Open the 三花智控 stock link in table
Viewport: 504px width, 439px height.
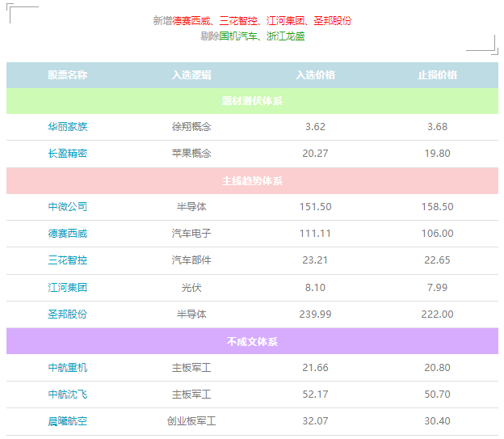pos(68,260)
